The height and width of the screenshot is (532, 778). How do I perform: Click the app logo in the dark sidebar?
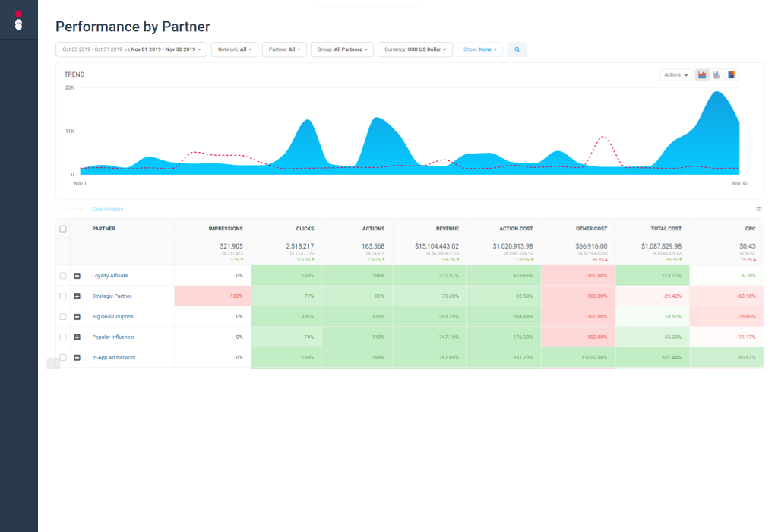click(18, 19)
